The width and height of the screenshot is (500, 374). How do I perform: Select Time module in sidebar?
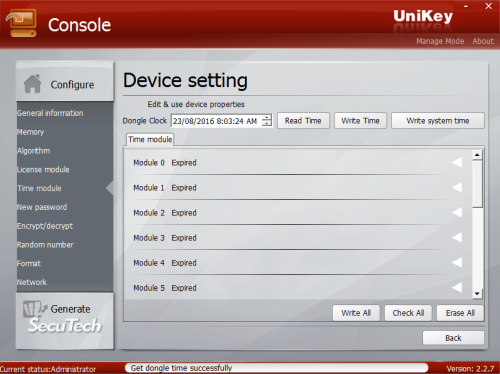click(39, 188)
